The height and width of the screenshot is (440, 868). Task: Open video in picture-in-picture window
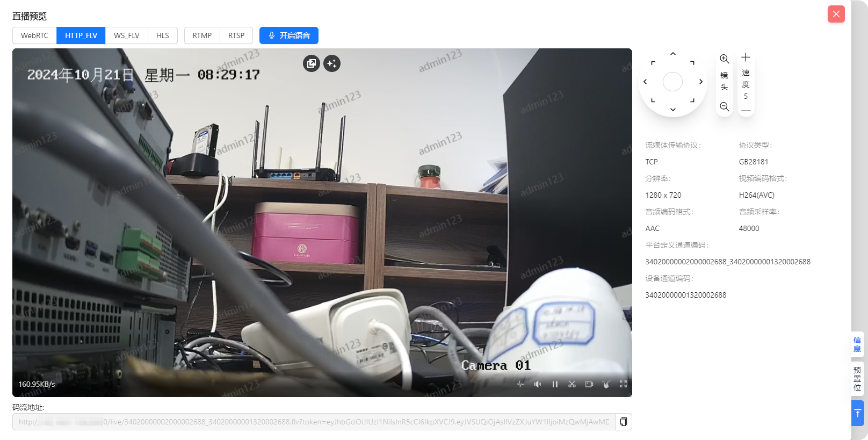pyautogui.click(x=312, y=63)
